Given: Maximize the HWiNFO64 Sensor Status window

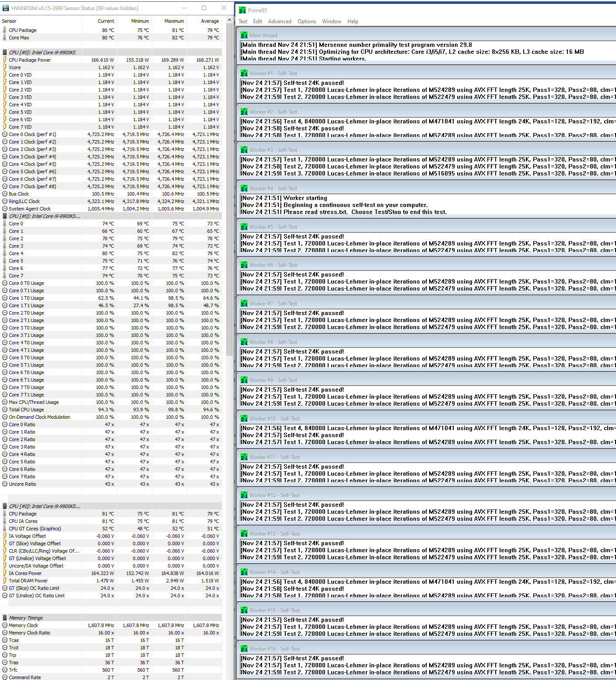Looking at the screenshot, I should coord(204,8).
